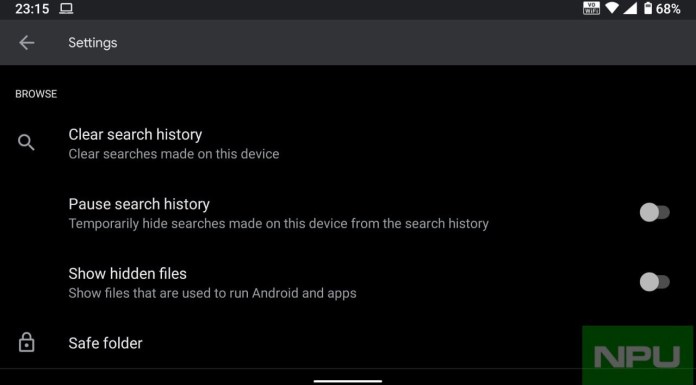Click the Settings title in header
This screenshot has height=385, width=696.
coord(93,43)
